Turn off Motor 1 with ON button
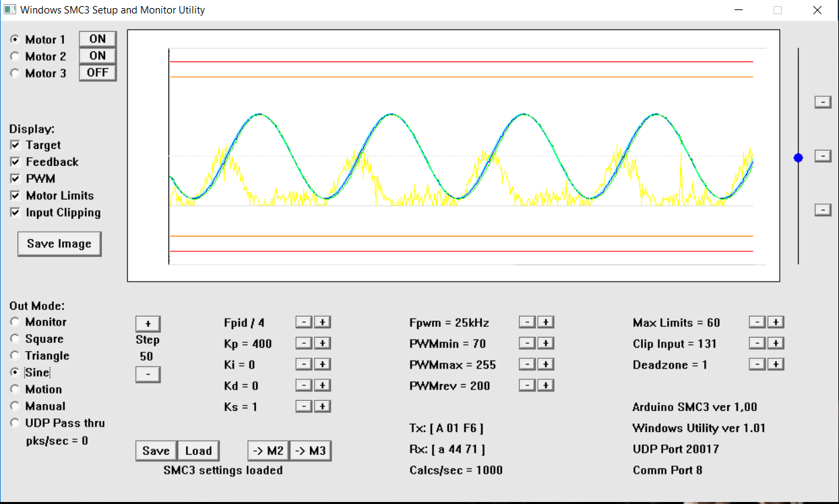 (x=97, y=38)
